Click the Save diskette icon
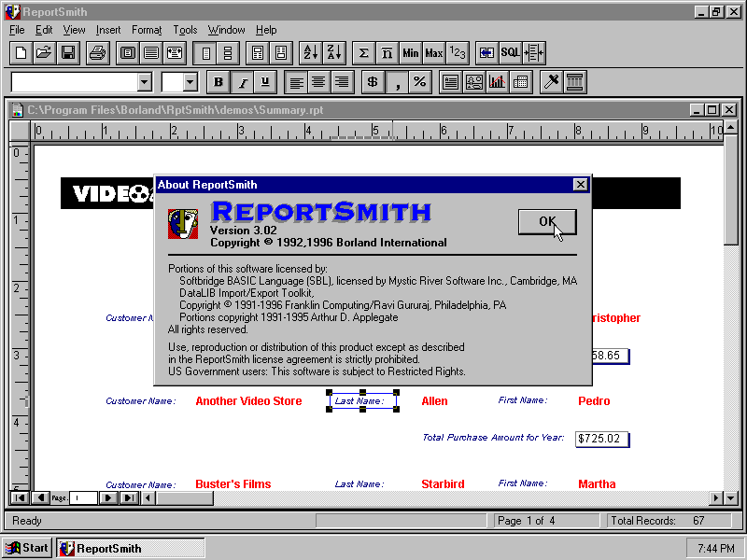This screenshot has height=560, width=747. click(68, 53)
